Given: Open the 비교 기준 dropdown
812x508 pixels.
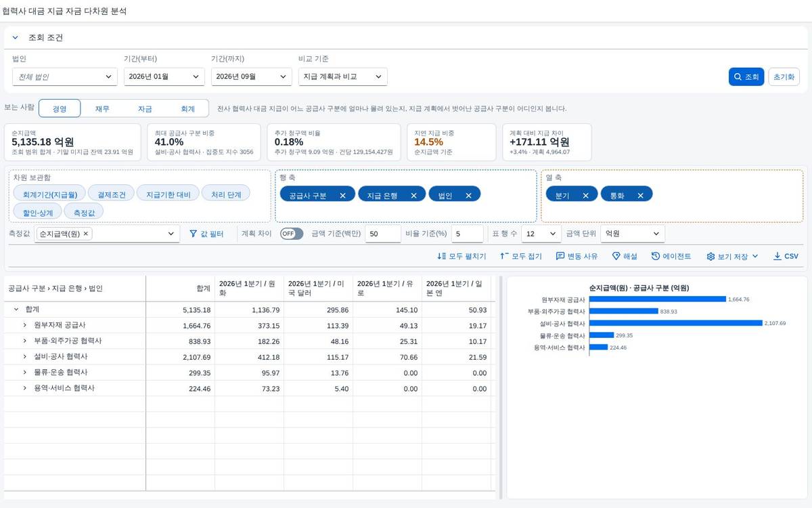Looking at the screenshot, I should tap(343, 77).
